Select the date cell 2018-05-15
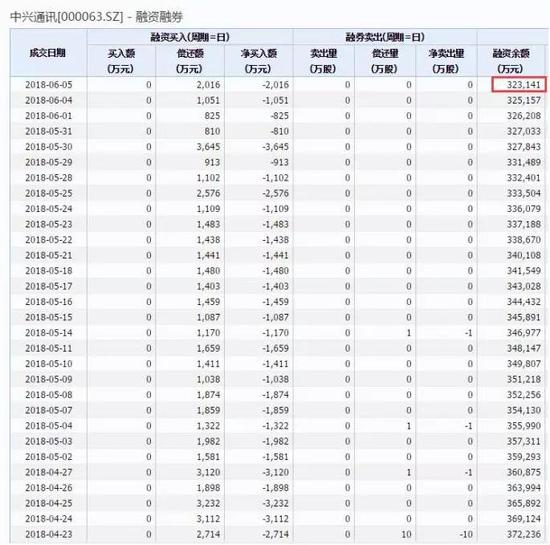This screenshot has height=545, width=550. 48,317
